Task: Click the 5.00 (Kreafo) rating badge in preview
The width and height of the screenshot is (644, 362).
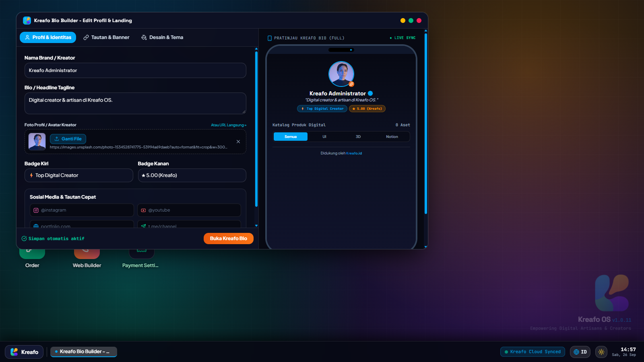Action: [367, 109]
